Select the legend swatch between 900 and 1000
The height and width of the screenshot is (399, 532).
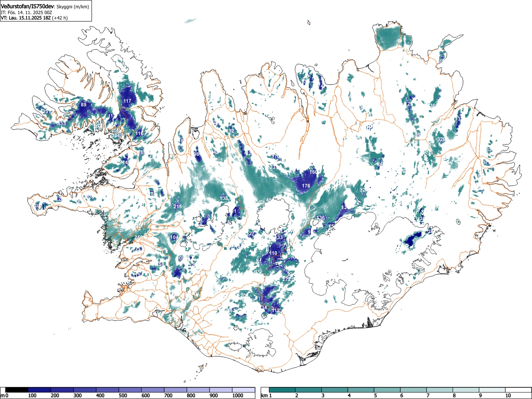point(221,390)
